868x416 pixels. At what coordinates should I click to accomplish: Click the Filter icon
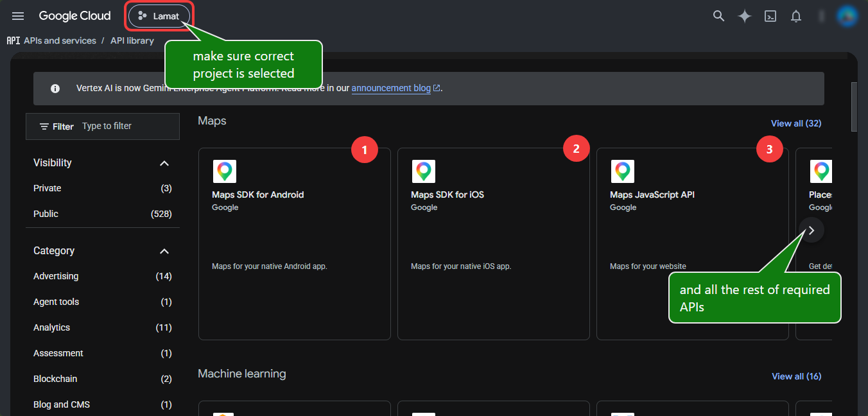(44, 126)
